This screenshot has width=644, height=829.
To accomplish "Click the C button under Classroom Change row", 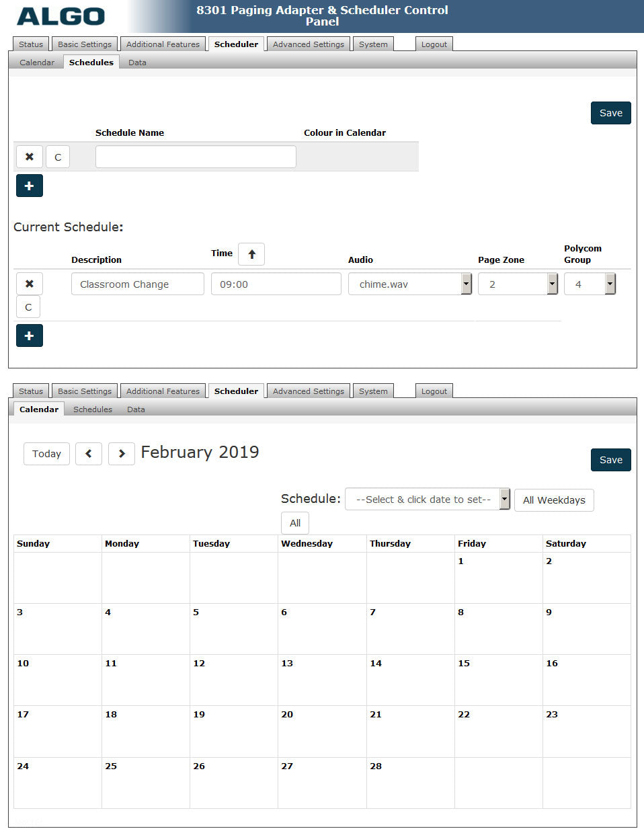I will coord(28,307).
